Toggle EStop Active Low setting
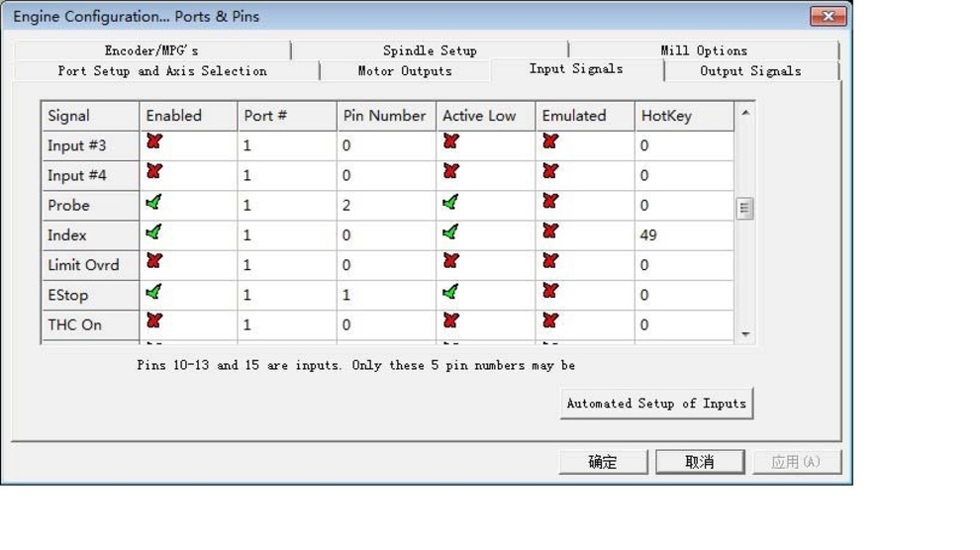This screenshot has width=980, height=550. [x=450, y=292]
